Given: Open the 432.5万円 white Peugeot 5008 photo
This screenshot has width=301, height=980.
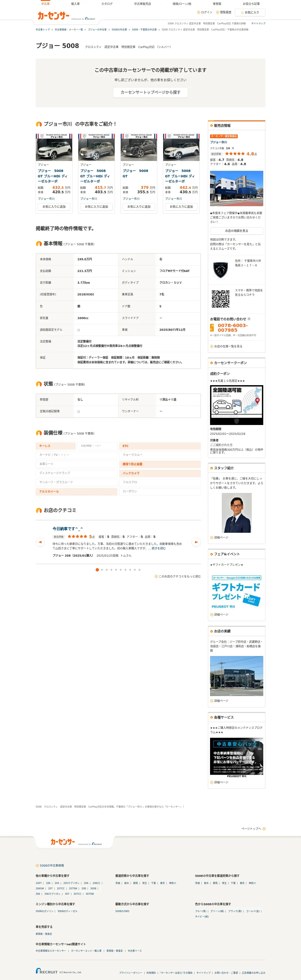Looking at the screenshot, I should click(x=54, y=147).
